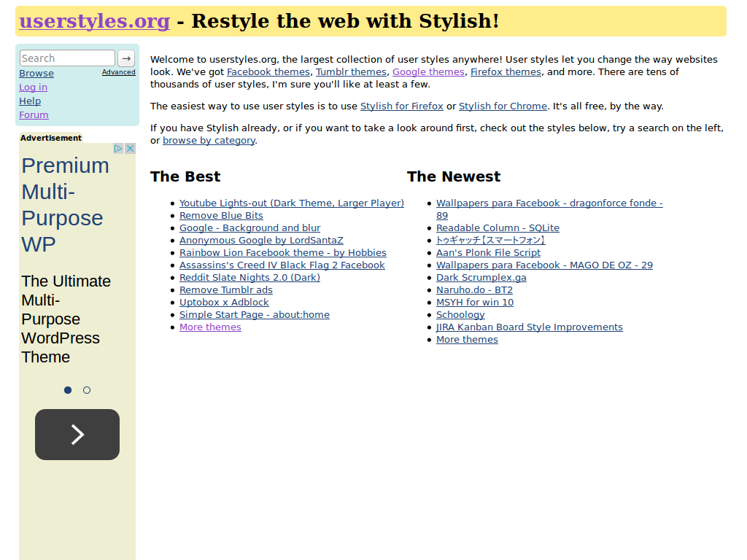The image size is (747, 560).
Task: Close the advertisement with the X icon
Action: (x=130, y=149)
